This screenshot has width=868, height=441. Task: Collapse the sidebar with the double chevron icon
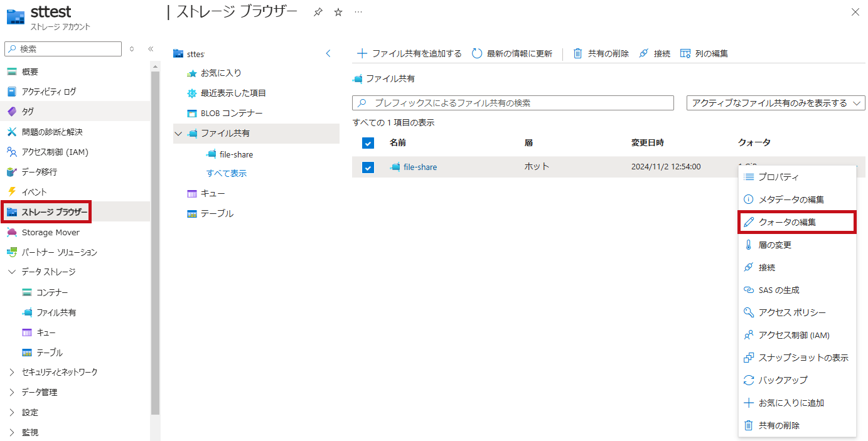point(151,49)
